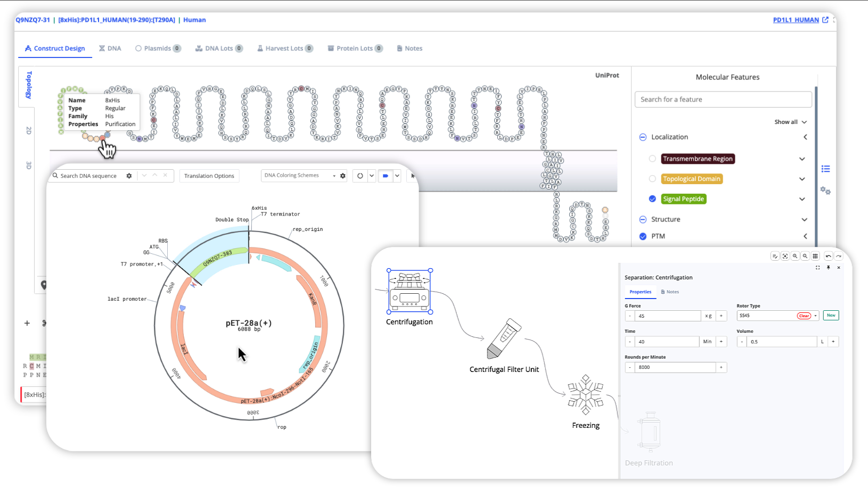868x488 pixels.
Task: Click the redo icon in the workflow toolbar
Action: pyautogui.click(x=839, y=256)
